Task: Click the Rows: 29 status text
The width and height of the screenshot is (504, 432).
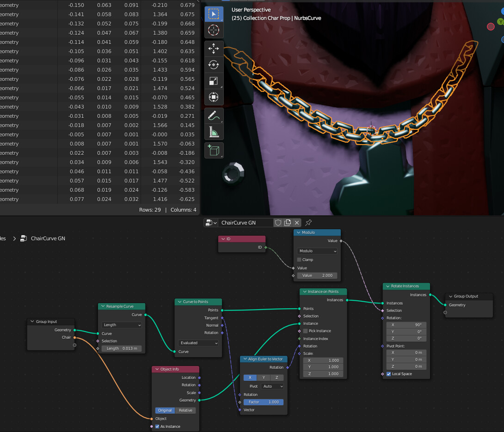Action: tap(150, 210)
